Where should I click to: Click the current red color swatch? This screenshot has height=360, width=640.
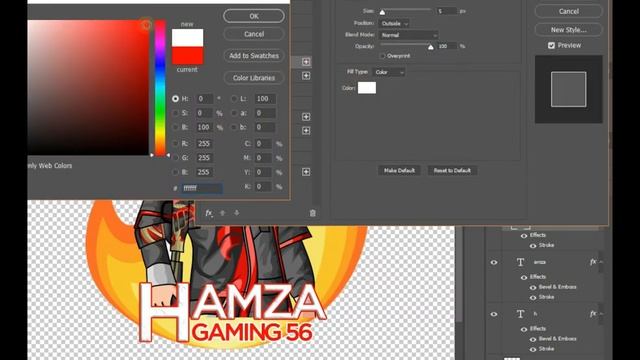tap(187, 56)
